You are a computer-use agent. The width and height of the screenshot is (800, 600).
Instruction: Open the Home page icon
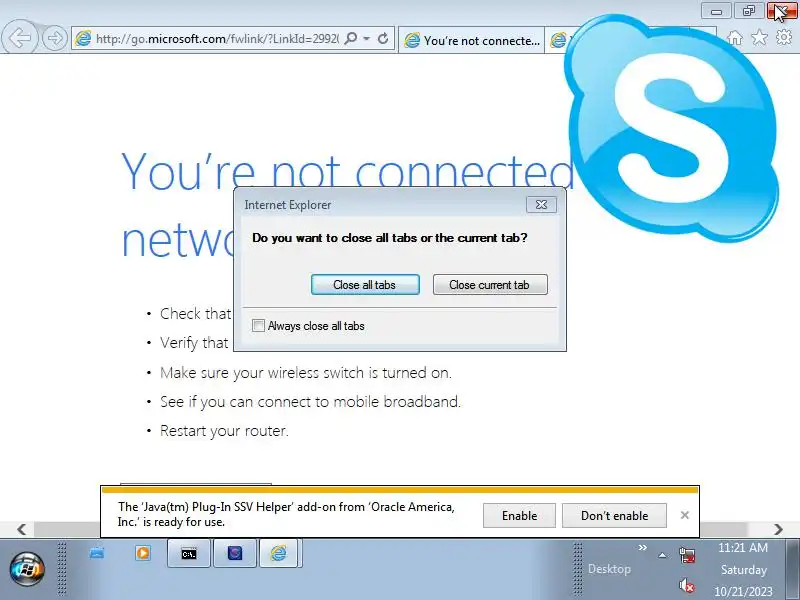pyautogui.click(x=735, y=38)
